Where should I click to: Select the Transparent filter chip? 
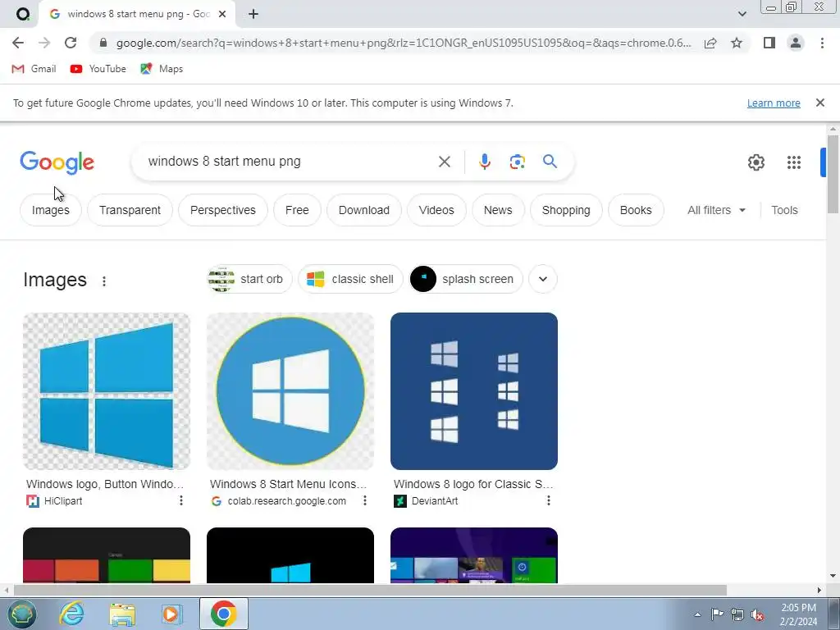(130, 210)
